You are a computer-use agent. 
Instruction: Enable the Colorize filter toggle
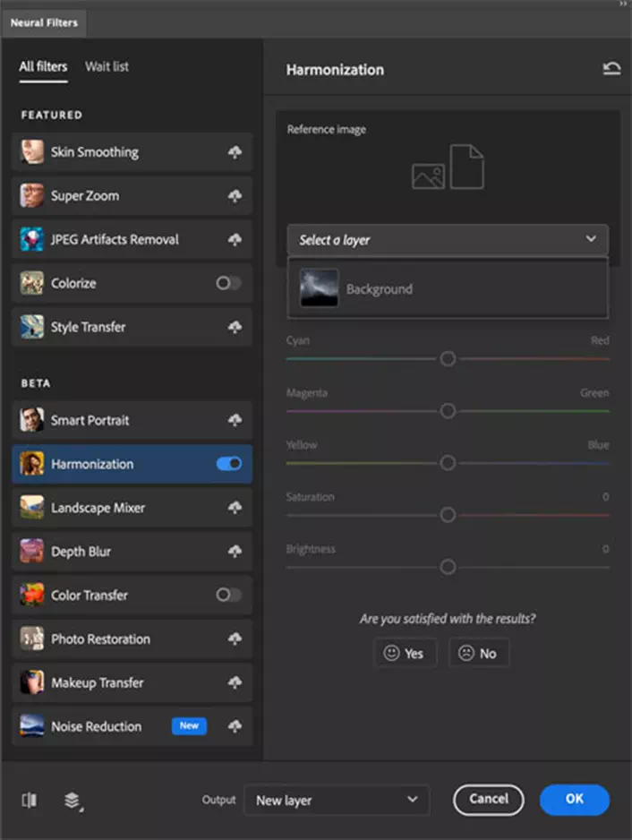(x=228, y=283)
